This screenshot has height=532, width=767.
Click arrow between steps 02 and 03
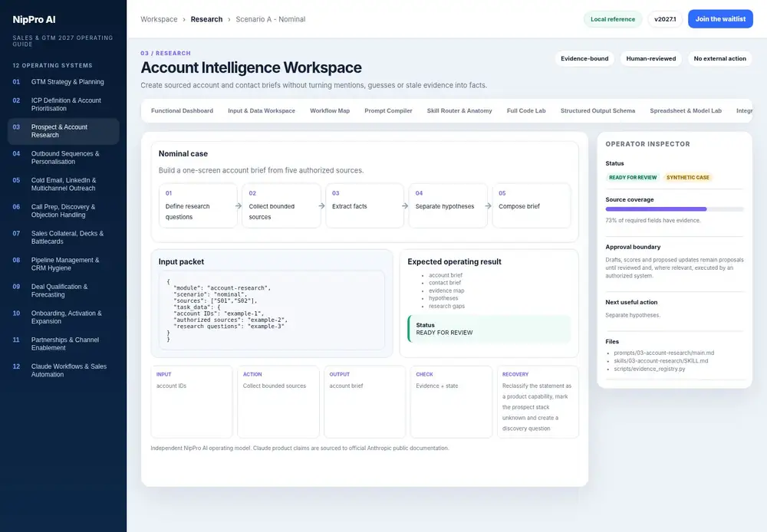322,206
